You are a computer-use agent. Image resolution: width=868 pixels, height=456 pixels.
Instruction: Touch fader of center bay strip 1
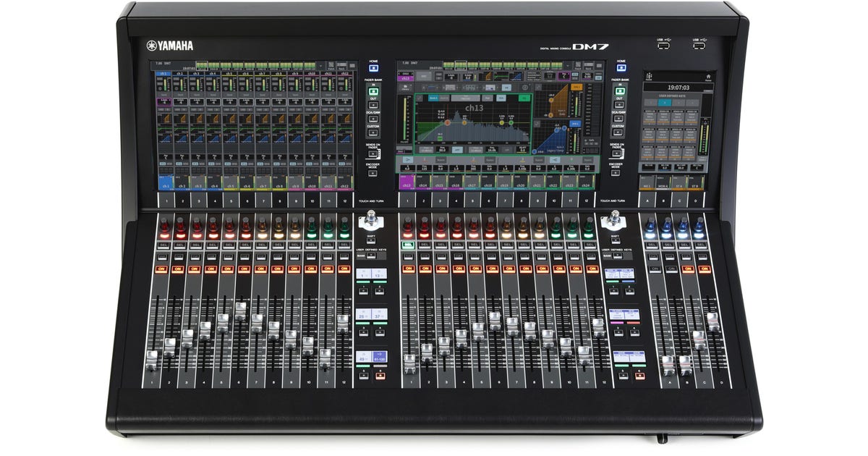[410, 364]
